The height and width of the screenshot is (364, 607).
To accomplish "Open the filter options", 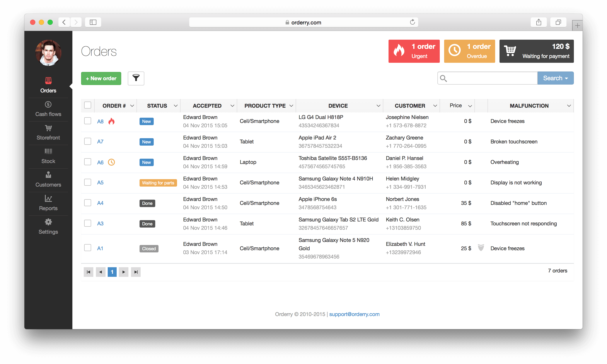I will pos(136,78).
